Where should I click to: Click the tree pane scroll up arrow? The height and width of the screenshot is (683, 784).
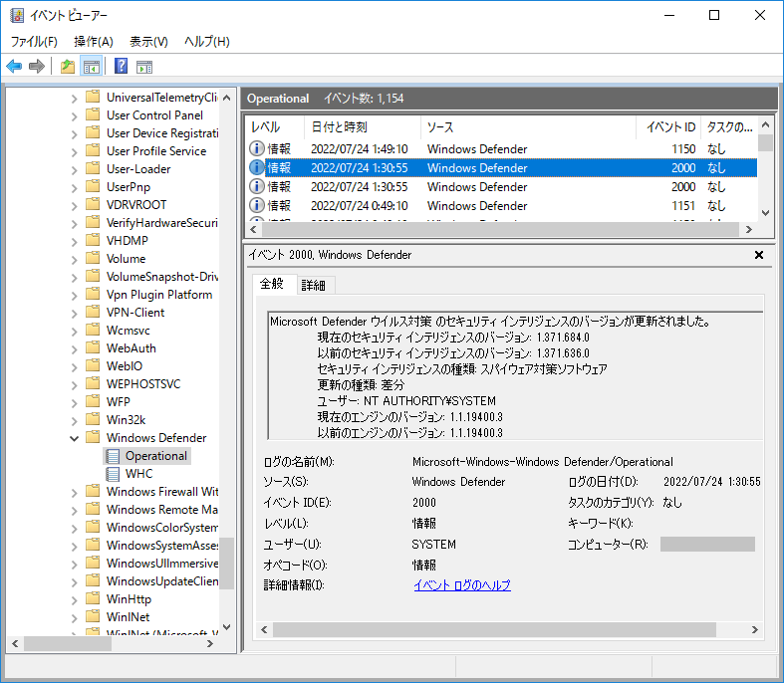pyautogui.click(x=226, y=98)
